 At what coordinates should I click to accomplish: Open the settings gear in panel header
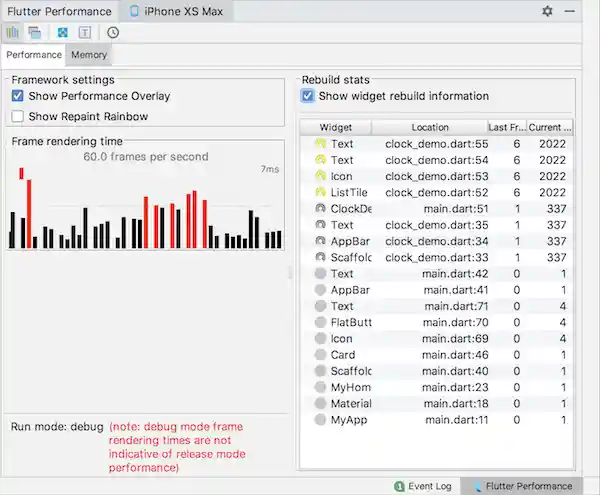click(547, 11)
